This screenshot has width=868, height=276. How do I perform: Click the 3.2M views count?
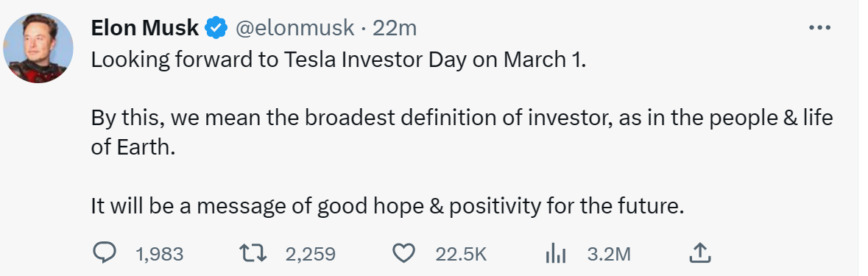click(609, 254)
